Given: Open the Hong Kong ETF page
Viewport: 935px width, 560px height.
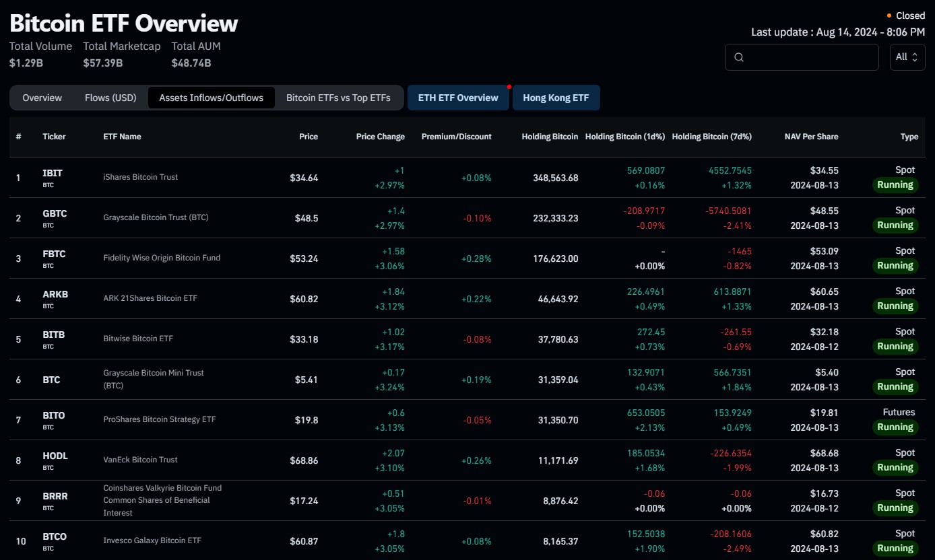Looking at the screenshot, I should 556,98.
